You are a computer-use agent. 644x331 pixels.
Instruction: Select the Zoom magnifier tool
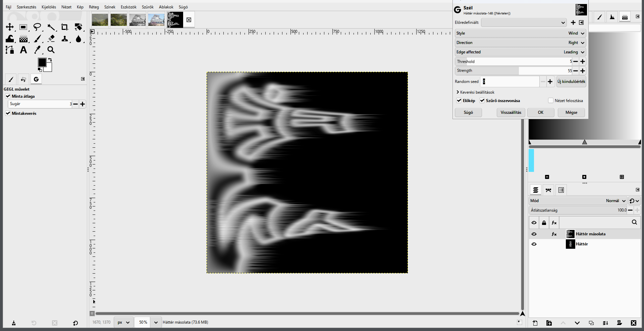pos(51,50)
